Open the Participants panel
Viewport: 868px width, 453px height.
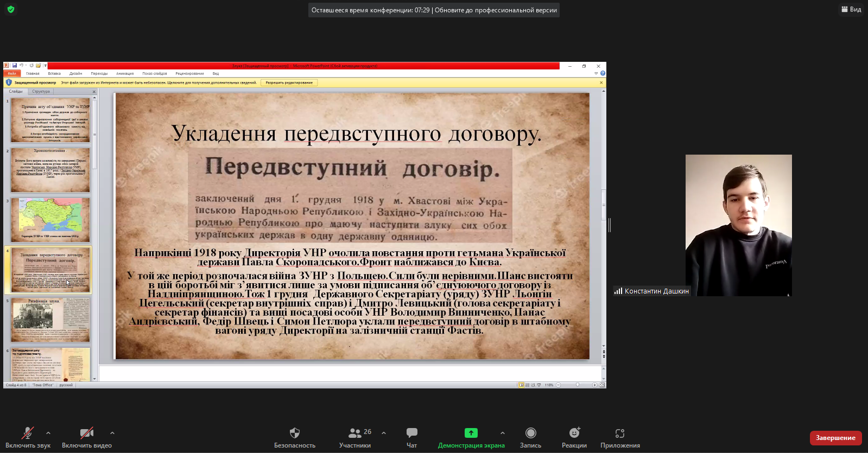[x=355, y=433]
